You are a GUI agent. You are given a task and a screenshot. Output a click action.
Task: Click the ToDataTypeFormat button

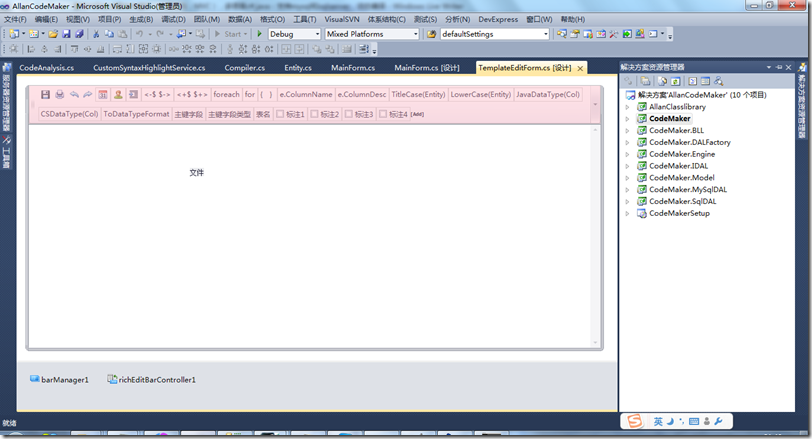pos(136,114)
